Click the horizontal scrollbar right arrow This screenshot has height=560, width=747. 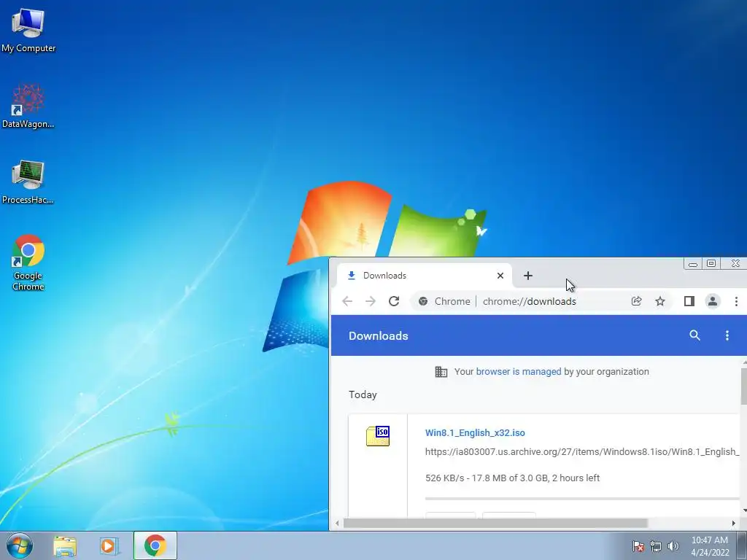[733, 524]
